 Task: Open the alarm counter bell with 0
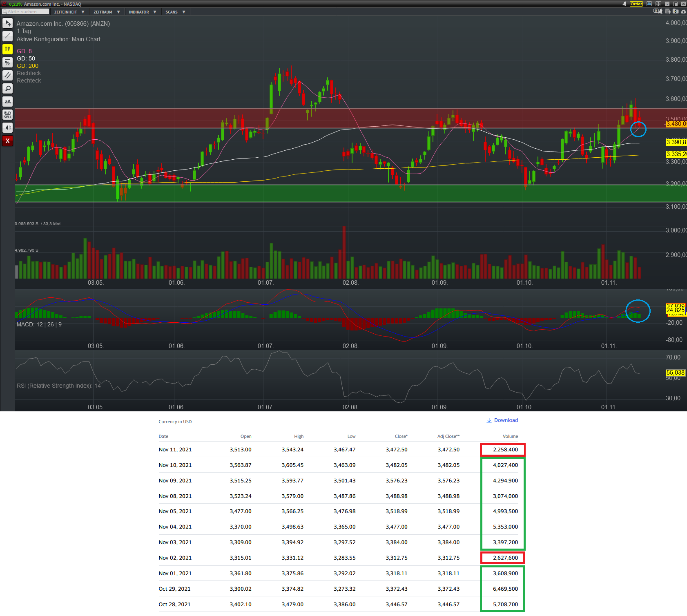tap(658, 11)
